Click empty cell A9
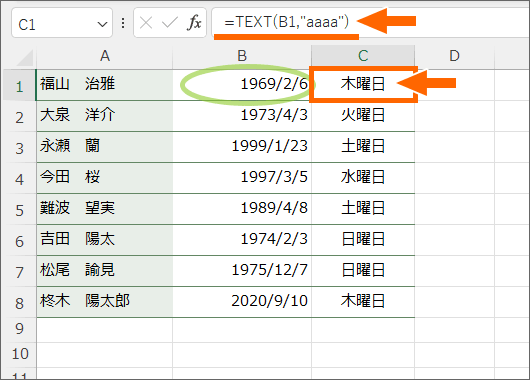 [x=105, y=330]
